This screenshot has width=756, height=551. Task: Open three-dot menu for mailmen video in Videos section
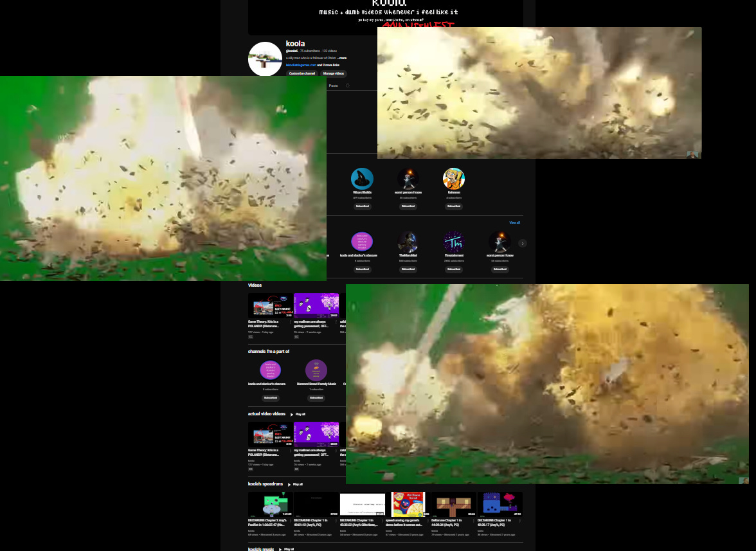tap(337, 323)
